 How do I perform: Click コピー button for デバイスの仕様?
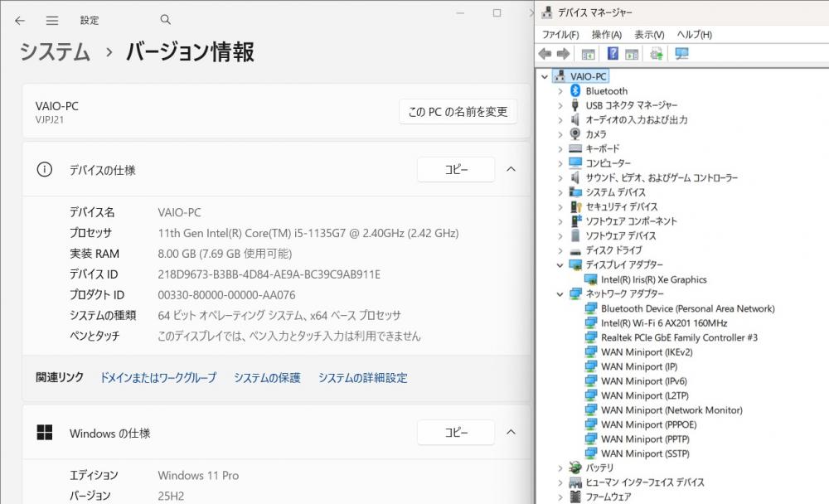(456, 169)
